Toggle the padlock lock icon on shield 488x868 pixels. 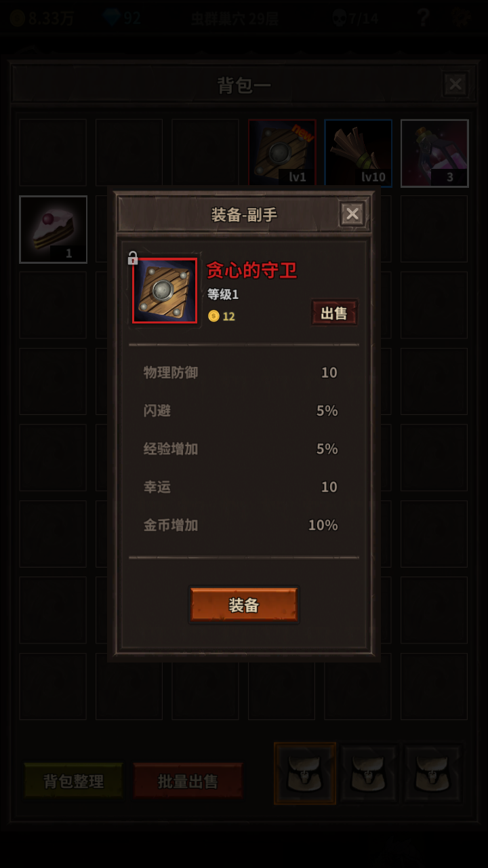[x=133, y=258]
